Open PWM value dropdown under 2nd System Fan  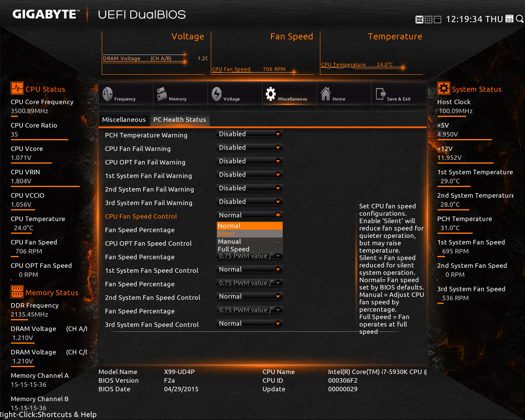pyautogui.click(x=250, y=310)
